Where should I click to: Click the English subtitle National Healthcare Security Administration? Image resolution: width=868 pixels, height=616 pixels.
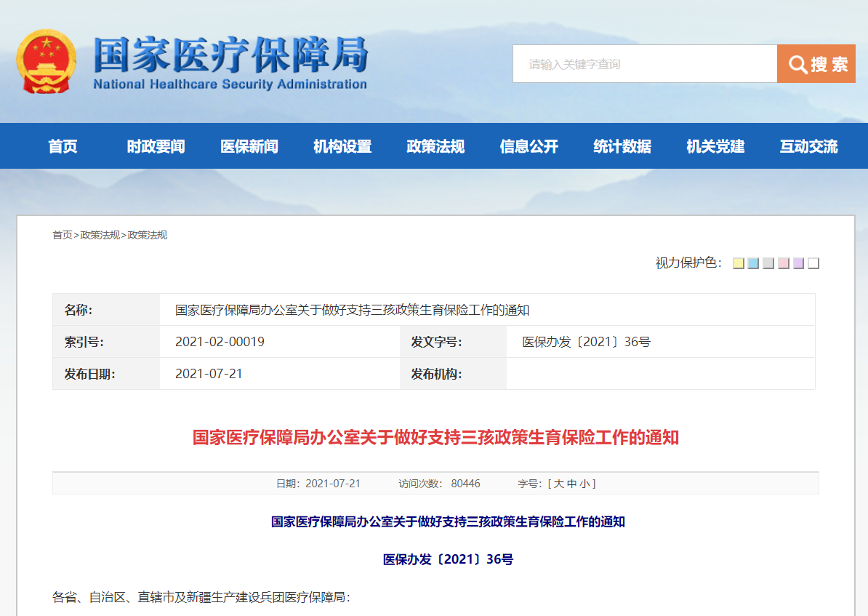click(230, 84)
